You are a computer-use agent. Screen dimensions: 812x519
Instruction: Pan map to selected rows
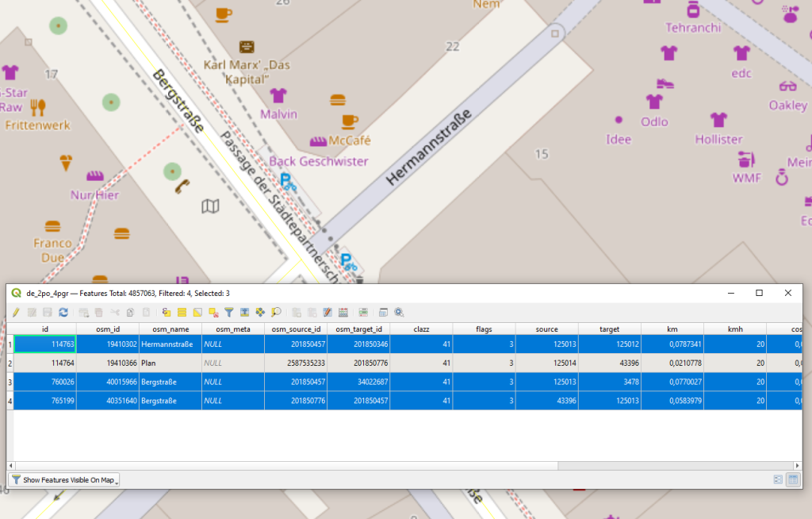[261, 313]
